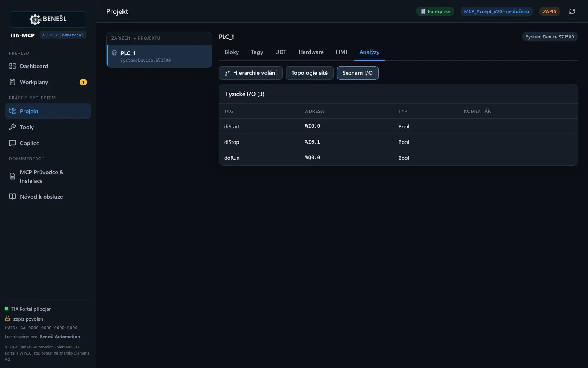Click the ZÁPIS mode badge
This screenshot has height=368, width=588.
549,11
